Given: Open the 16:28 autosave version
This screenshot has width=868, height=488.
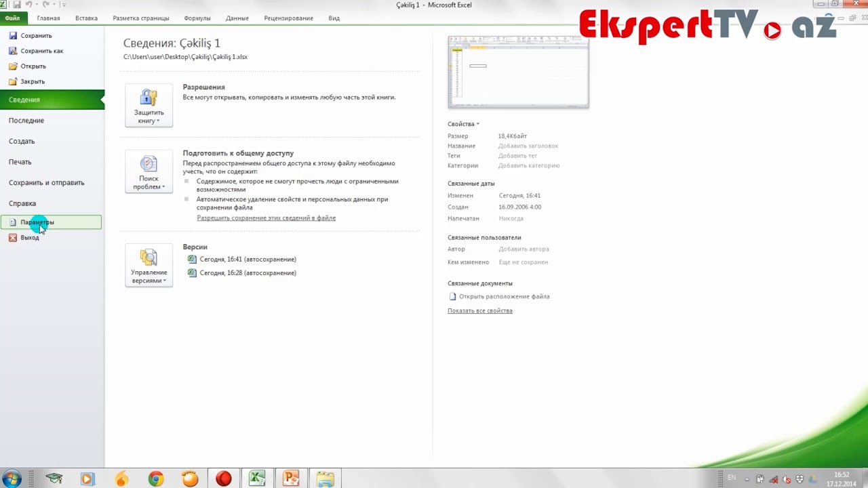Looking at the screenshot, I should (x=242, y=273).
